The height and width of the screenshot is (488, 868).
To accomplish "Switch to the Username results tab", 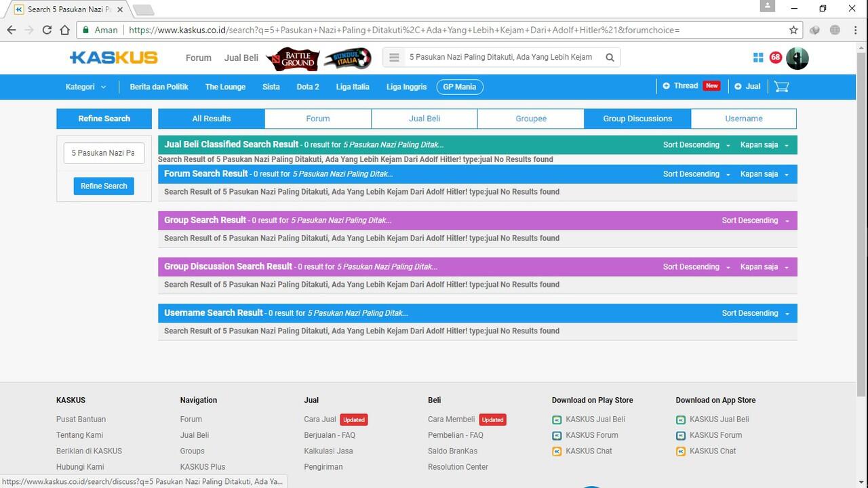I will (x=744, y=119).
